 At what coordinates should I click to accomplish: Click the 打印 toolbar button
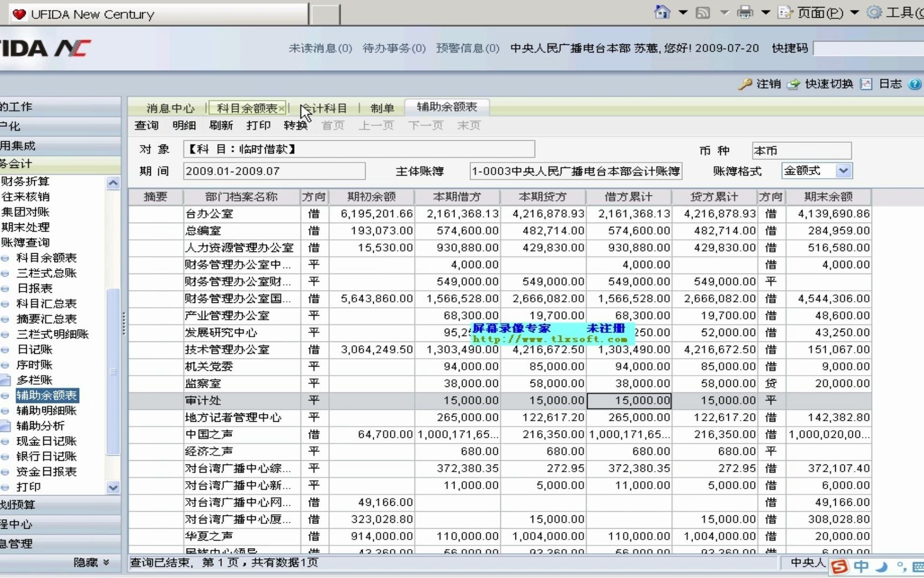[x=258, y=125]
